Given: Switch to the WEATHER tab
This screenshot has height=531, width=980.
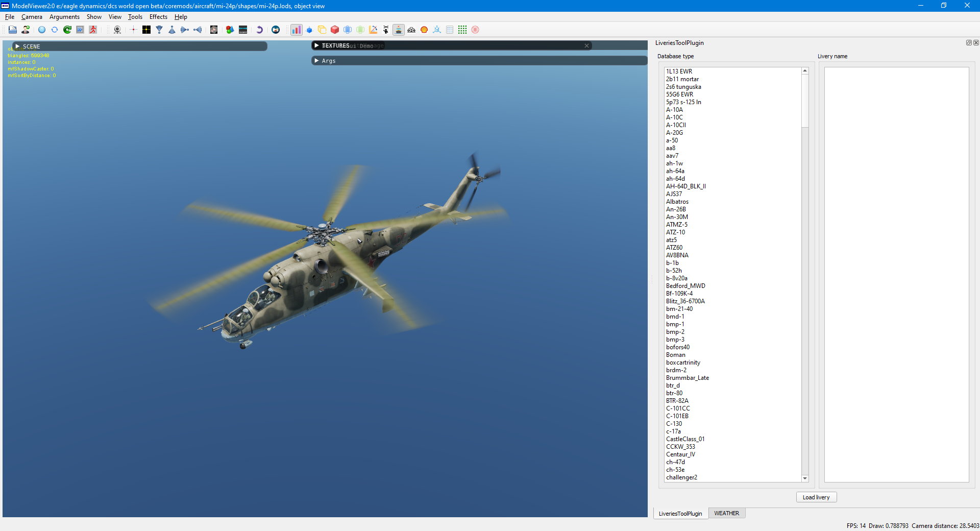Looking at the screenshot, I should [727, 513].
